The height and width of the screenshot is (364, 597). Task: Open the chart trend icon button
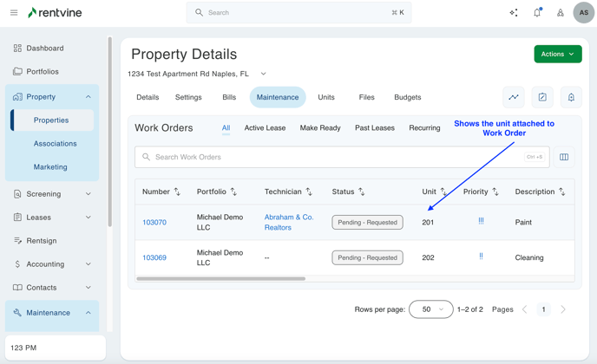tap(514, 98)
